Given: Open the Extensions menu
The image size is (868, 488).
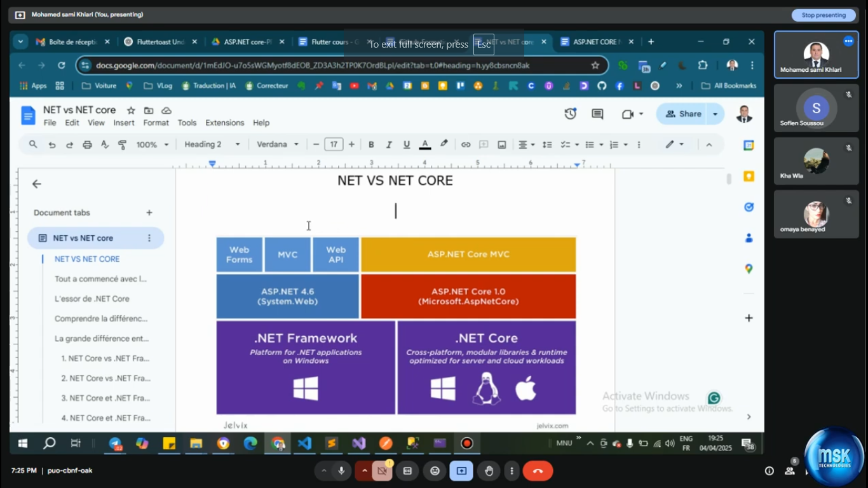Looking at the screenshot, I should 224,123.
